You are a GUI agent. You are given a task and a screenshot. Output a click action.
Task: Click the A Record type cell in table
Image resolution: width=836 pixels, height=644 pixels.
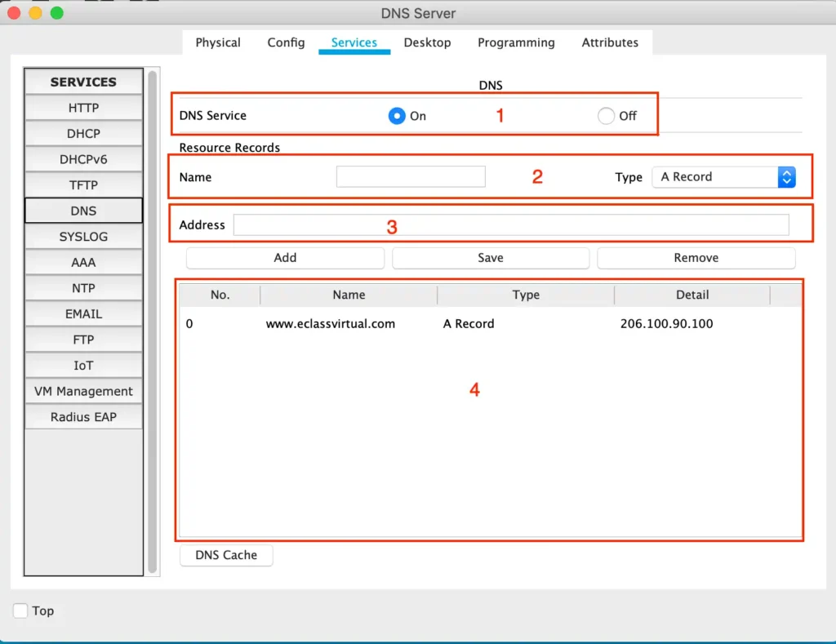469,323
